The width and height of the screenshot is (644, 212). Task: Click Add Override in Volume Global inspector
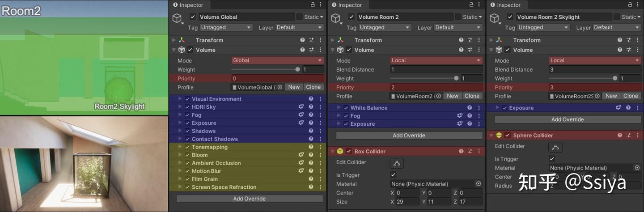point(249,199)
